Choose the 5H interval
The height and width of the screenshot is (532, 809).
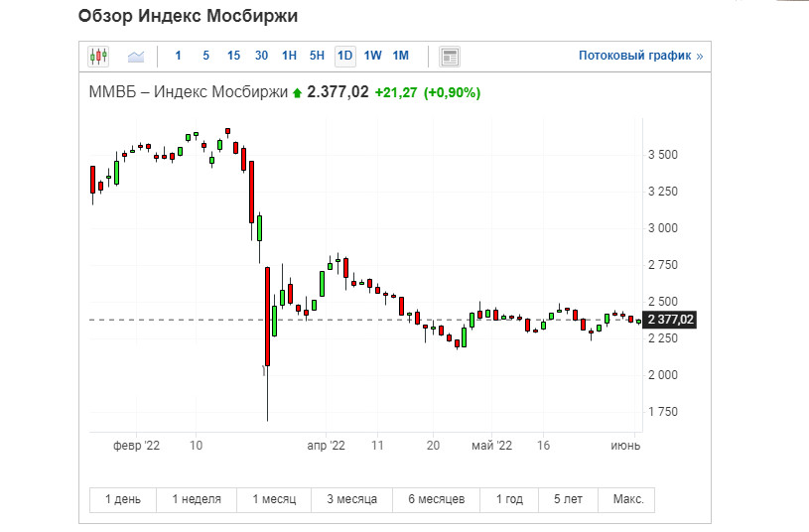317,56
